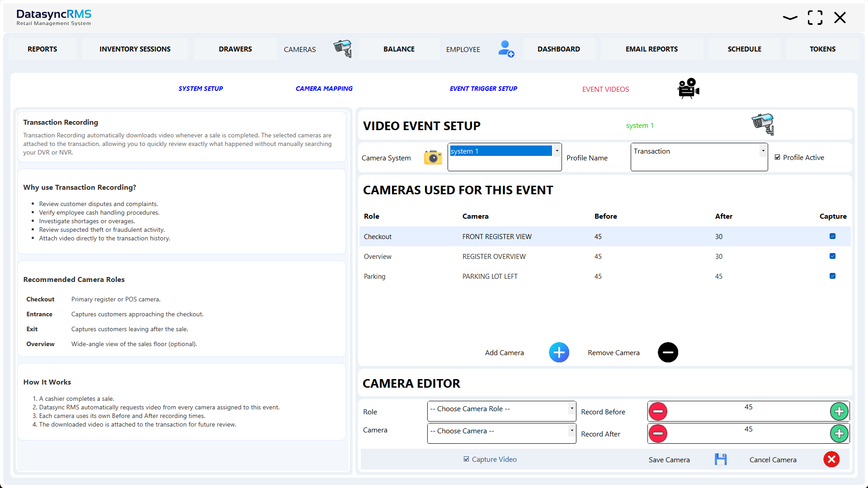Click the yellow Camera System photo icon
This screenshot has height=488, width=868.
click(x=433, y=157)
